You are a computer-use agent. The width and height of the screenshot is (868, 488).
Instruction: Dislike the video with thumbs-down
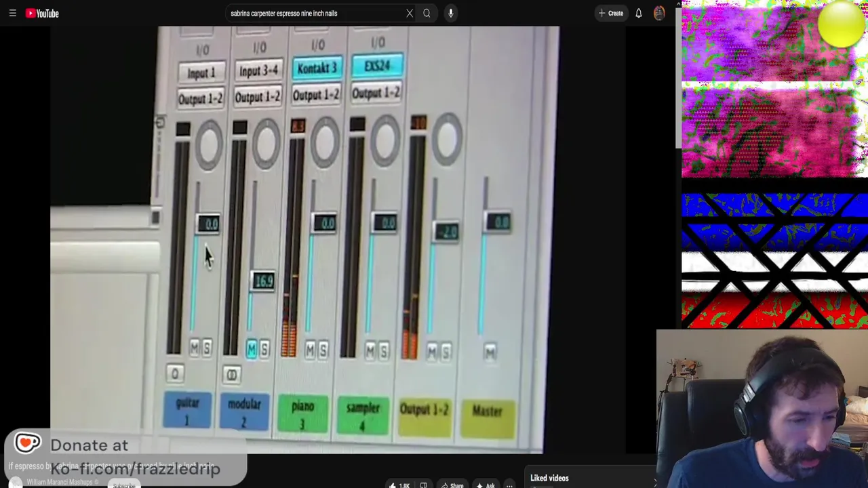pyautogui.click(x=423, y=485)
